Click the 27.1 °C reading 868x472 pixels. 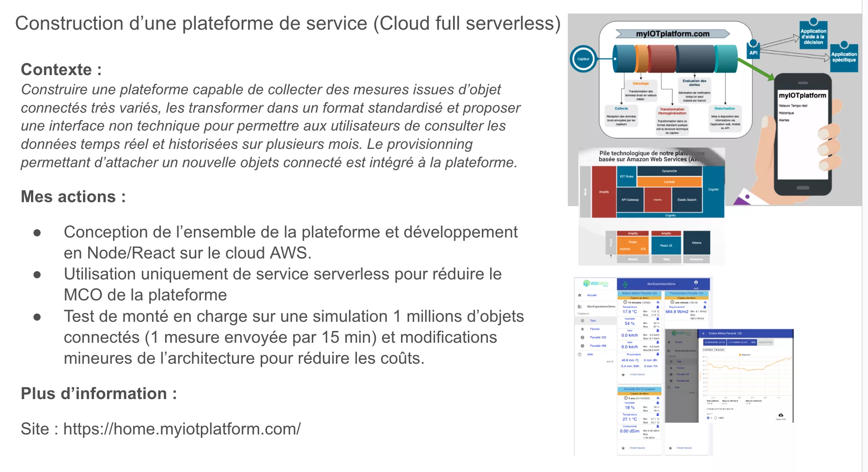629,419
